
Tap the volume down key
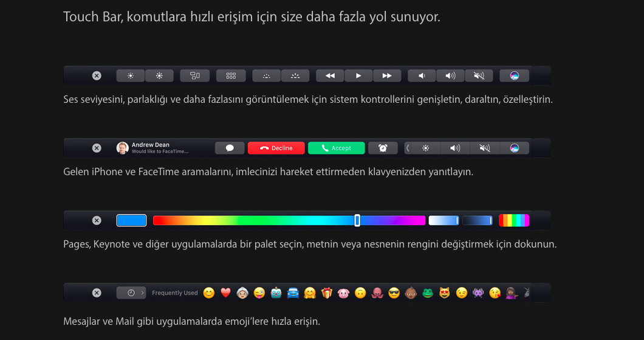(422, 75)
